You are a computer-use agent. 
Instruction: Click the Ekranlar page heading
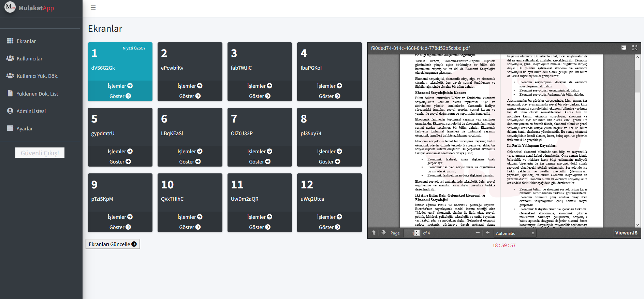pyautogui.click(x=105, y=29)
